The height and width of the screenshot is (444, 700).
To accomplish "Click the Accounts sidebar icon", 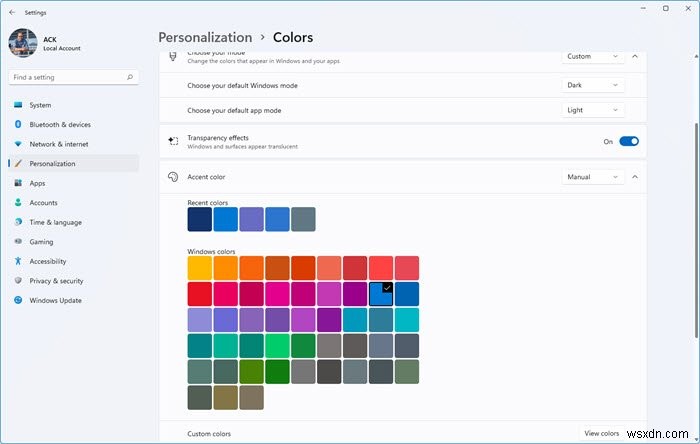I will coord(17,202).
